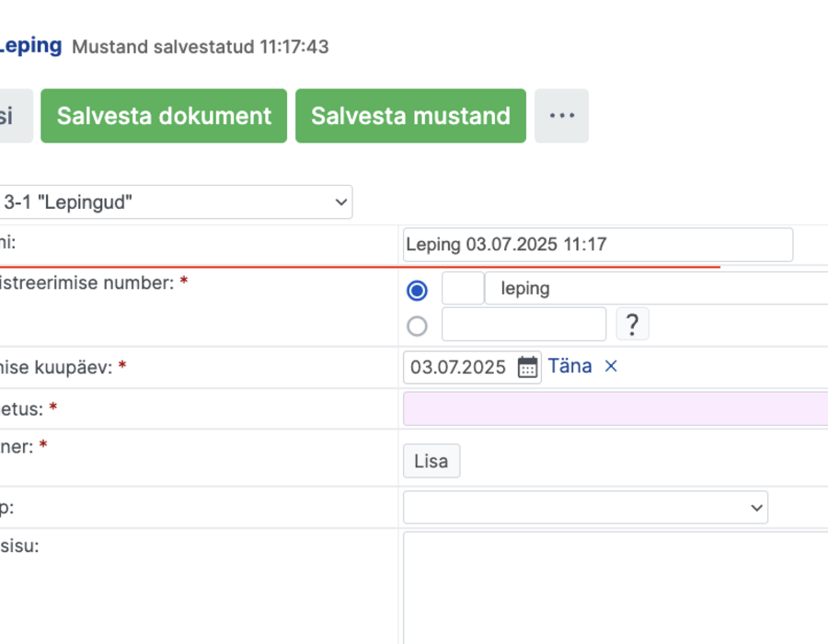Set date using the Täna link

569,366
